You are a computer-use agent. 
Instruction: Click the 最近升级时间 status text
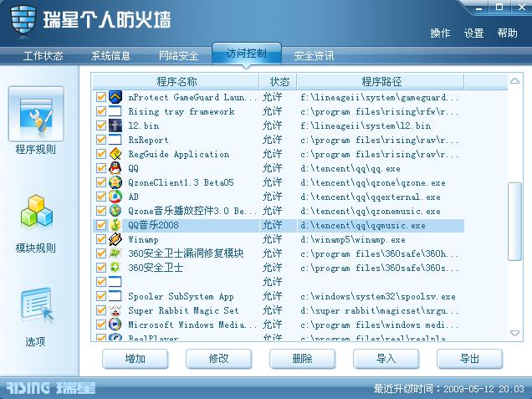pyautogui.click(x=448, y=388)
